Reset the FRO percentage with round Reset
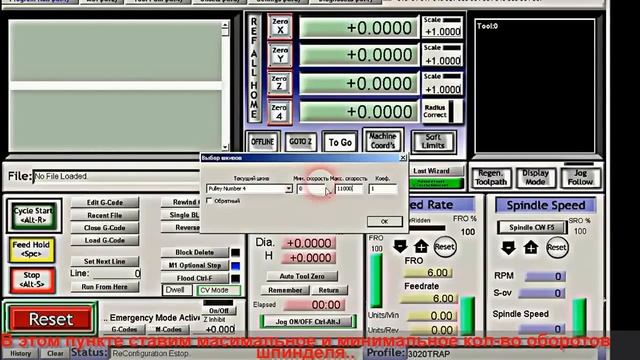This screenshot has height=360, width=640. 444,247
